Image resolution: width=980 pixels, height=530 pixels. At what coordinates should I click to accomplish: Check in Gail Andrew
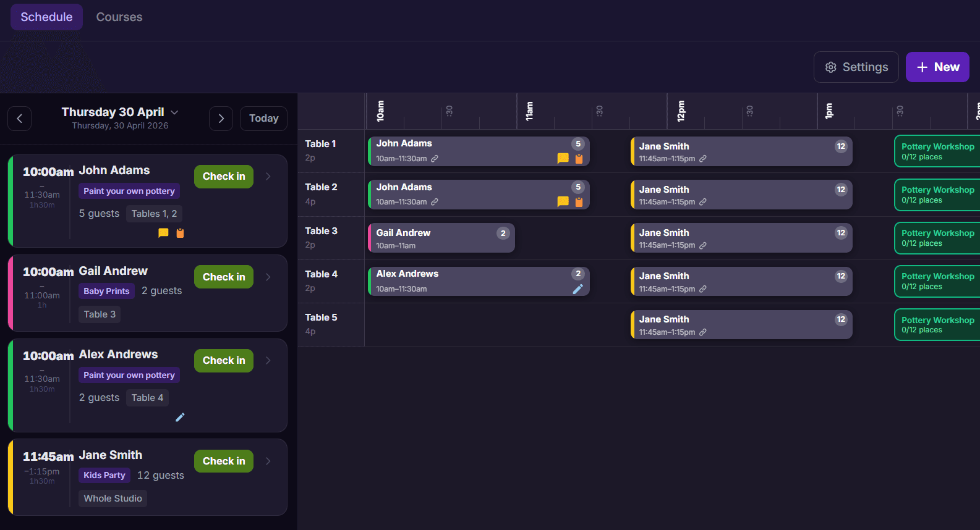click(224, 277)
